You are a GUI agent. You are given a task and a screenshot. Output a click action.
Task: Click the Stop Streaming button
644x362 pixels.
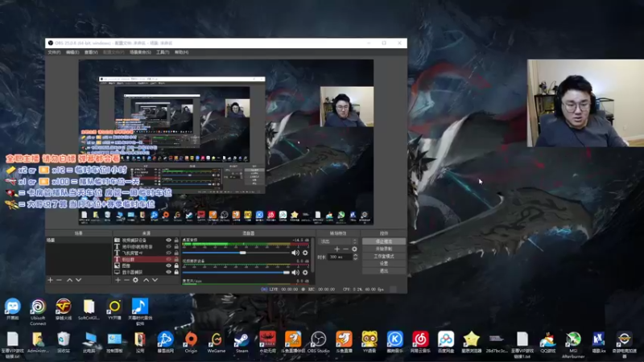384,241
